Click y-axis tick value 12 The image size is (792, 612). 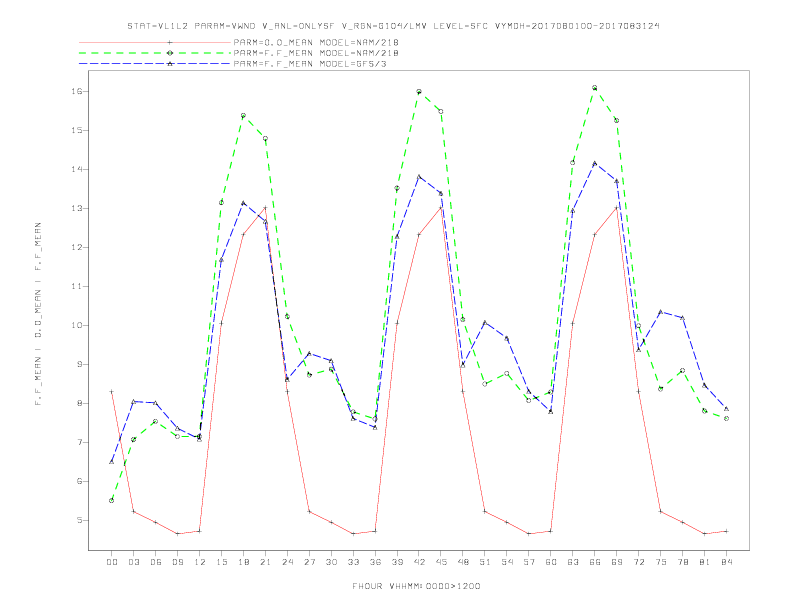coord(77,247)
